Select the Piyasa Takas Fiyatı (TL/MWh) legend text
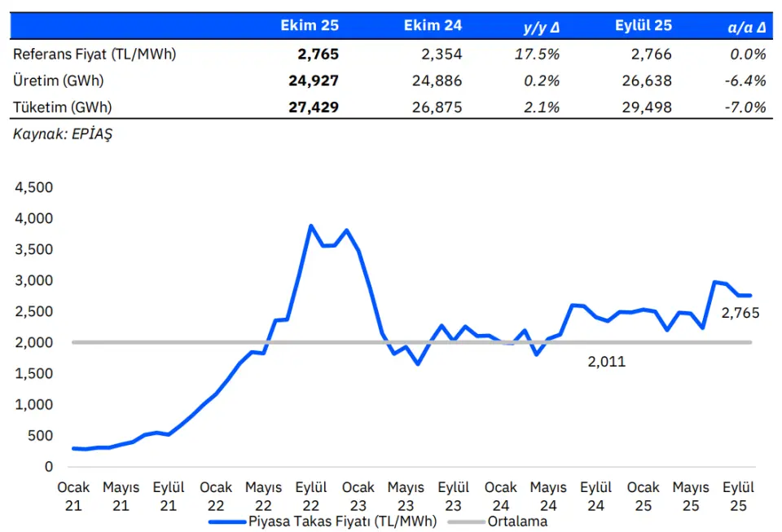Screen dimensions: 782x532 342,521
